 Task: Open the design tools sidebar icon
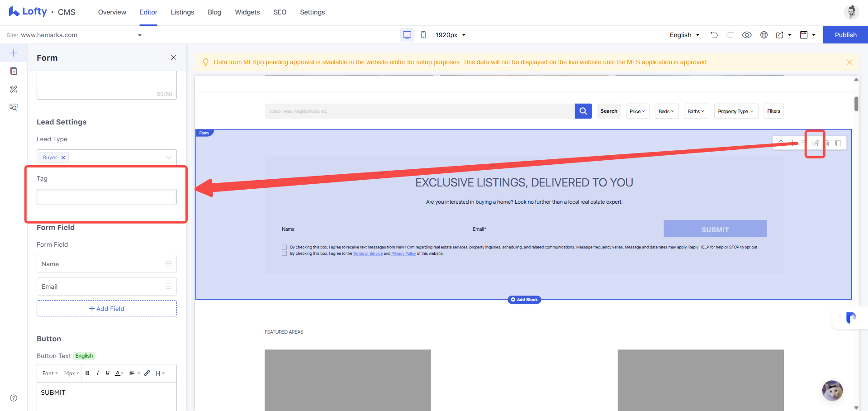(x=14, y=89)
